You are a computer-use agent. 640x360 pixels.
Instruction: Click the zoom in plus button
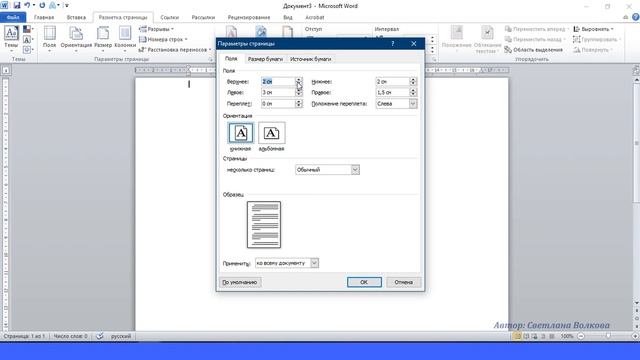635,336
